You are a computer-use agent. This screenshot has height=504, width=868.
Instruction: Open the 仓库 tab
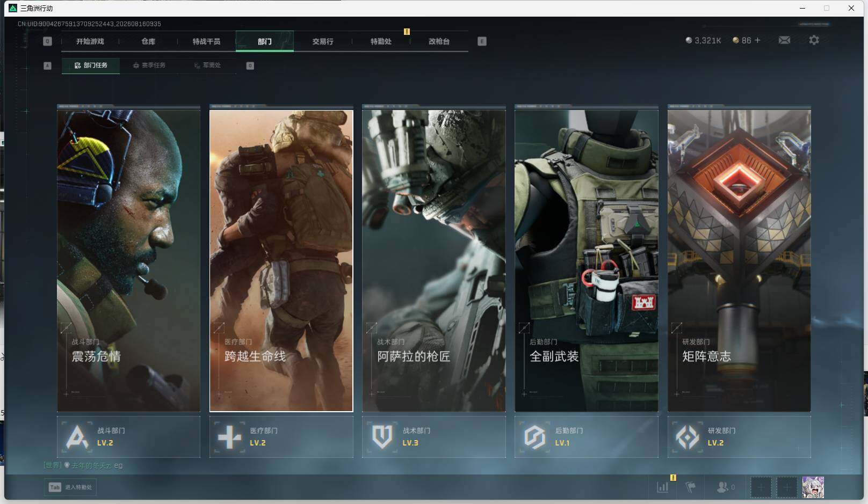click(148, 41)
